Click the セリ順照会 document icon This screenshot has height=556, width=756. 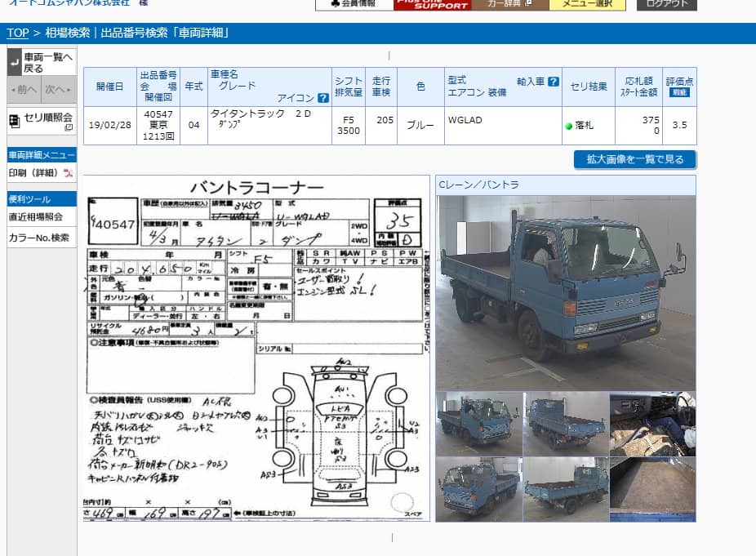(15, 120)
